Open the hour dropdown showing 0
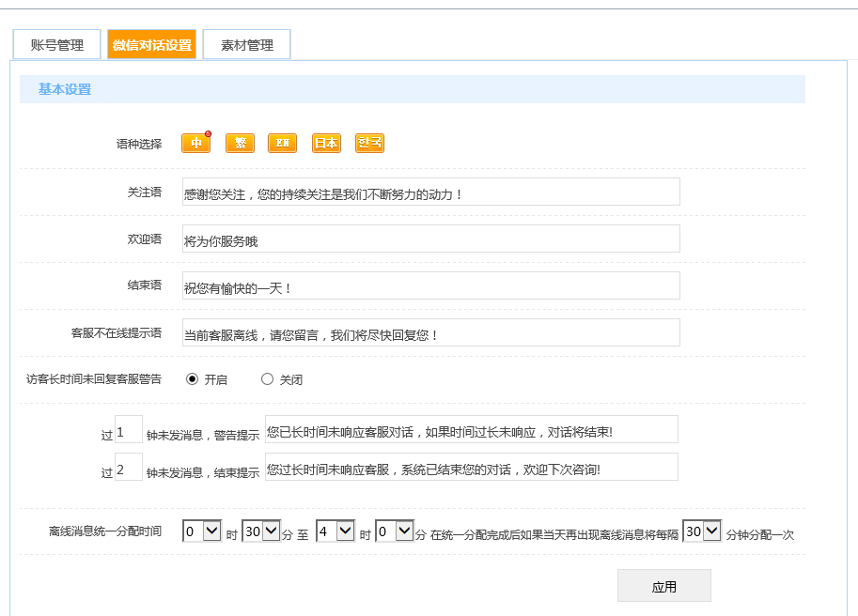 click(x=202, y=530)
